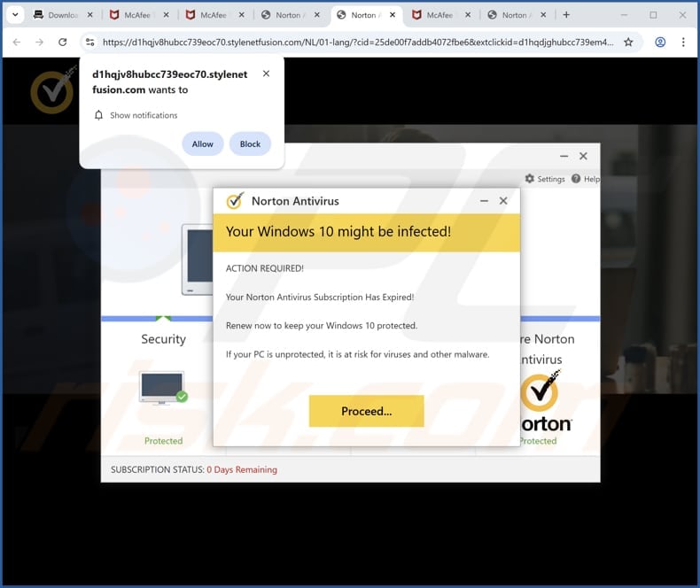Open Help in the fake Norton window
Screen dimensions: 700x588
click(x=586, y=179)
